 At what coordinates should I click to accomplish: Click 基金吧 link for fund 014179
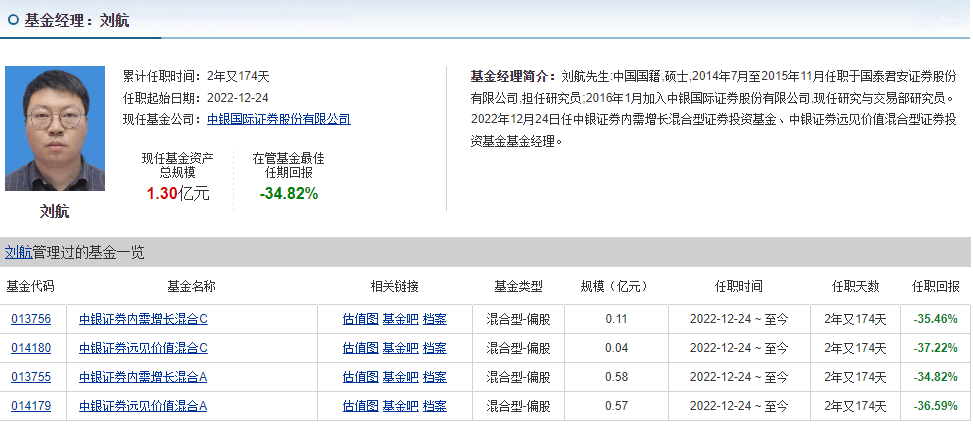click(400, 406)
